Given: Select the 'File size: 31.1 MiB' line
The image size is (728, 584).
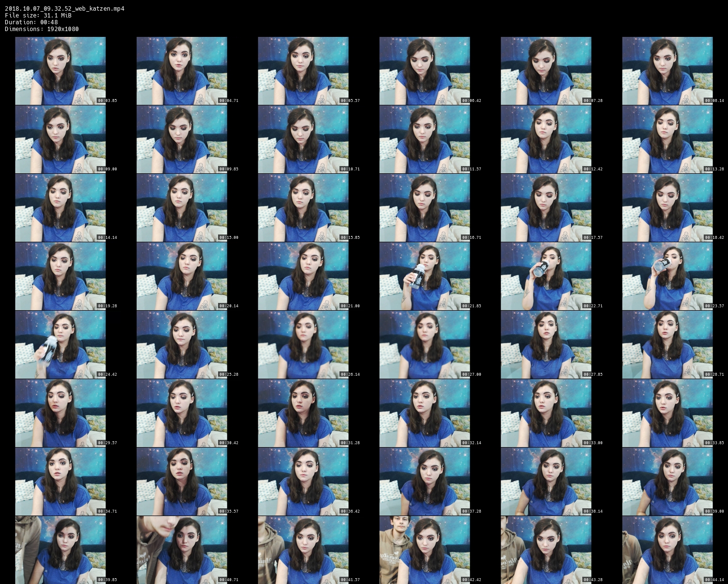Looking at the screenshot, I should pos(38,16).
